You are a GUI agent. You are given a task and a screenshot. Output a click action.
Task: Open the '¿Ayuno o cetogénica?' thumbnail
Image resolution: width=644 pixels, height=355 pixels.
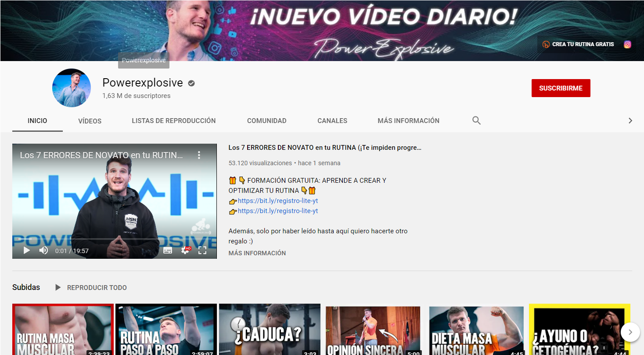point(579,330)
